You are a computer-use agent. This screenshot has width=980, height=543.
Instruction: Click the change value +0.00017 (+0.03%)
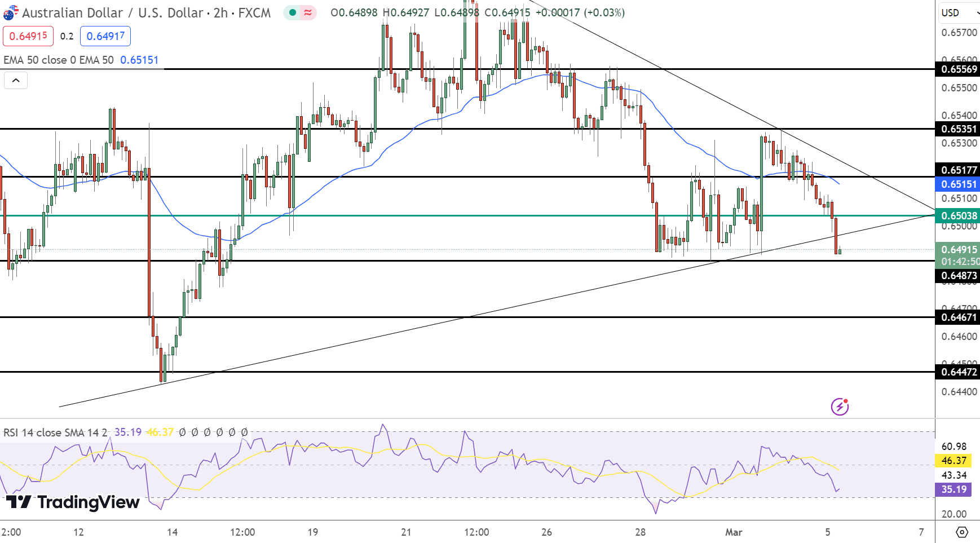click(580, 12)
